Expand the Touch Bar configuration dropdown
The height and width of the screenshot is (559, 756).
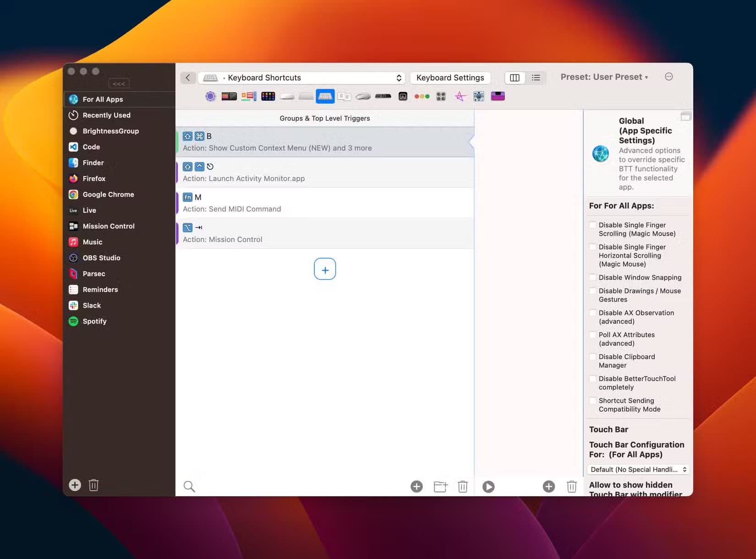(x=638, y=470)
